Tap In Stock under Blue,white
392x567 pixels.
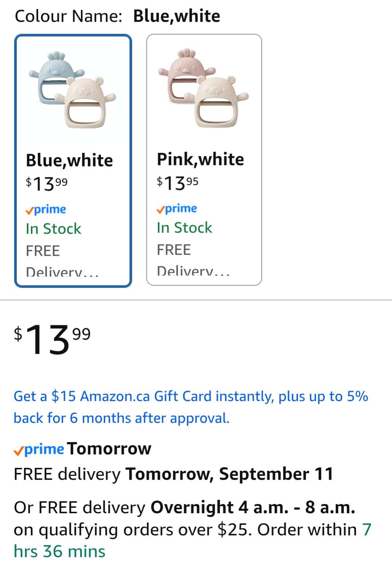(x=53, y=229)
